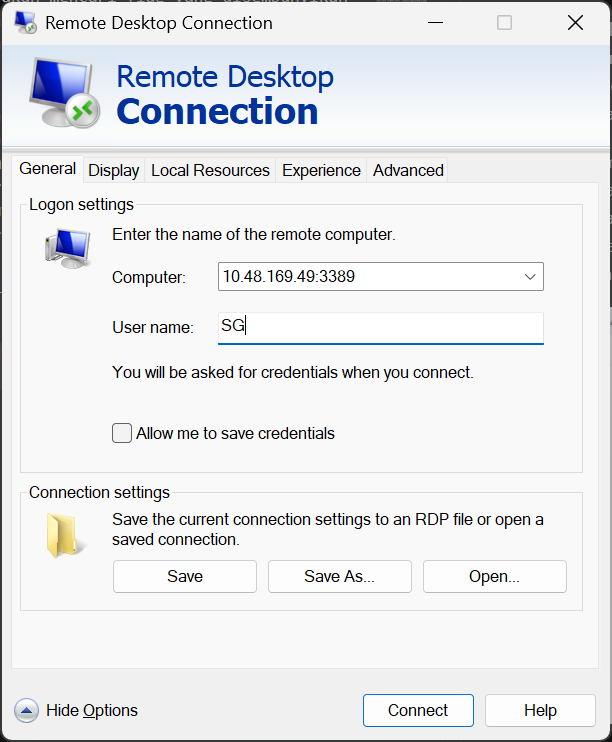The height and width of the screenshot is (742, 612).
Task: Click the text 'You will be asked for credentials'
Action: [x=226, y=373]
